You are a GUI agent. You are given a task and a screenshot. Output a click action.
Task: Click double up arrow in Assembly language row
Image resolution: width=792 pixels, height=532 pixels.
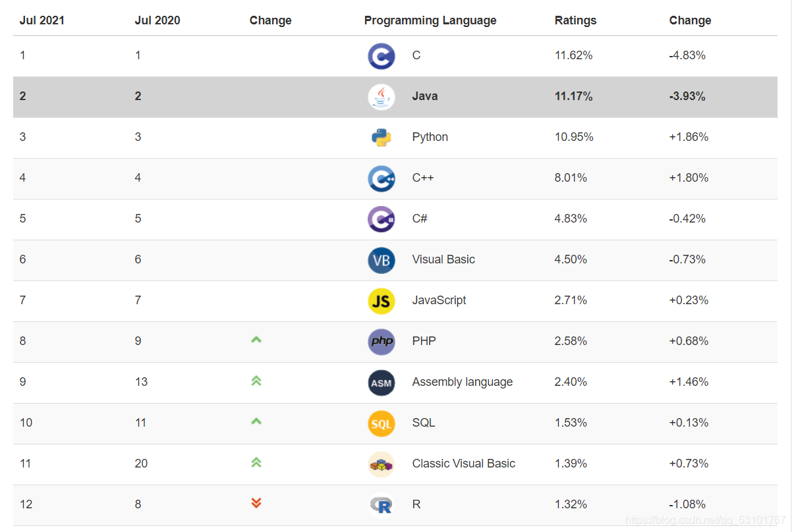tap(256, 381)
